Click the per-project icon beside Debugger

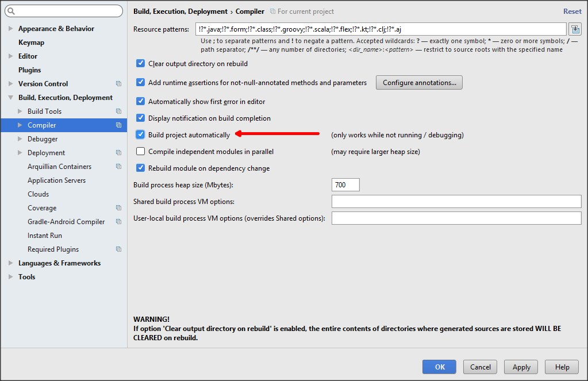tap(118, 138)
